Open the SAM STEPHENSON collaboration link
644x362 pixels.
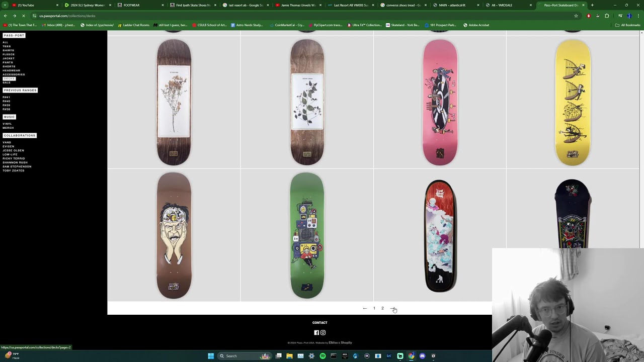click(17, 166)
